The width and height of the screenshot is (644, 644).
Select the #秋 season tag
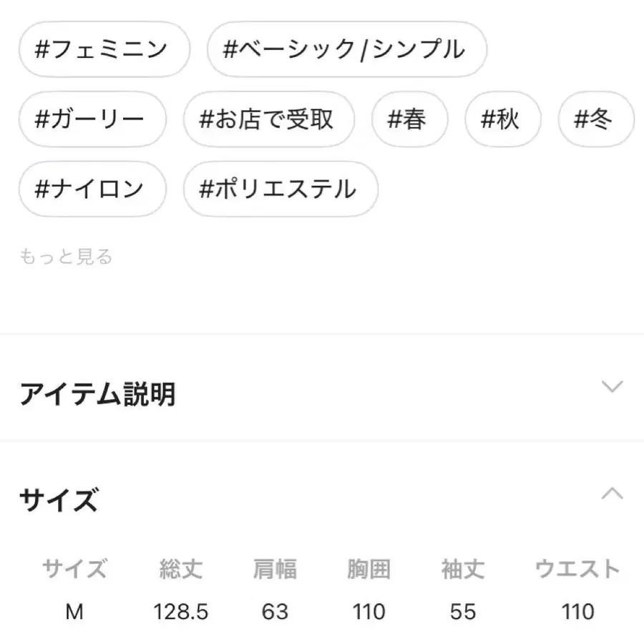point(503,119)
